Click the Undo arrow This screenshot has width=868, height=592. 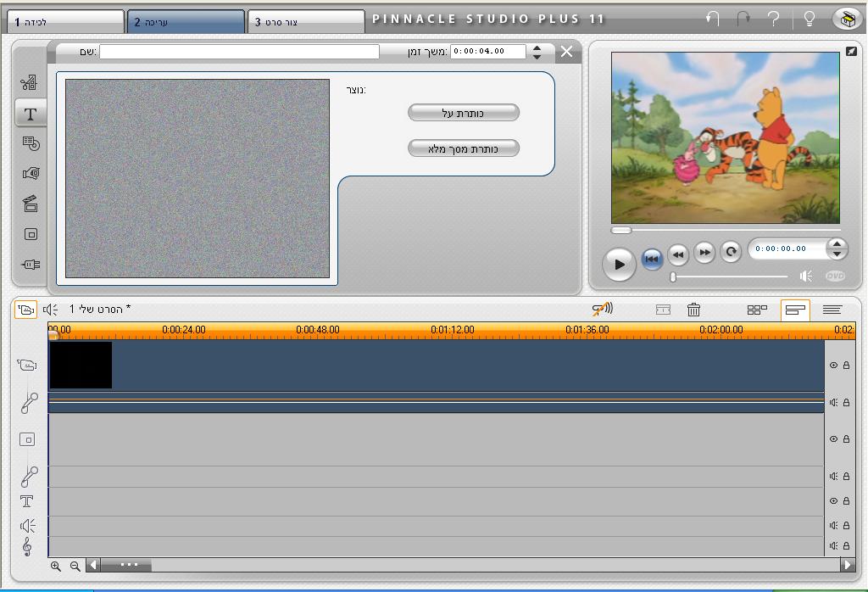712,19
